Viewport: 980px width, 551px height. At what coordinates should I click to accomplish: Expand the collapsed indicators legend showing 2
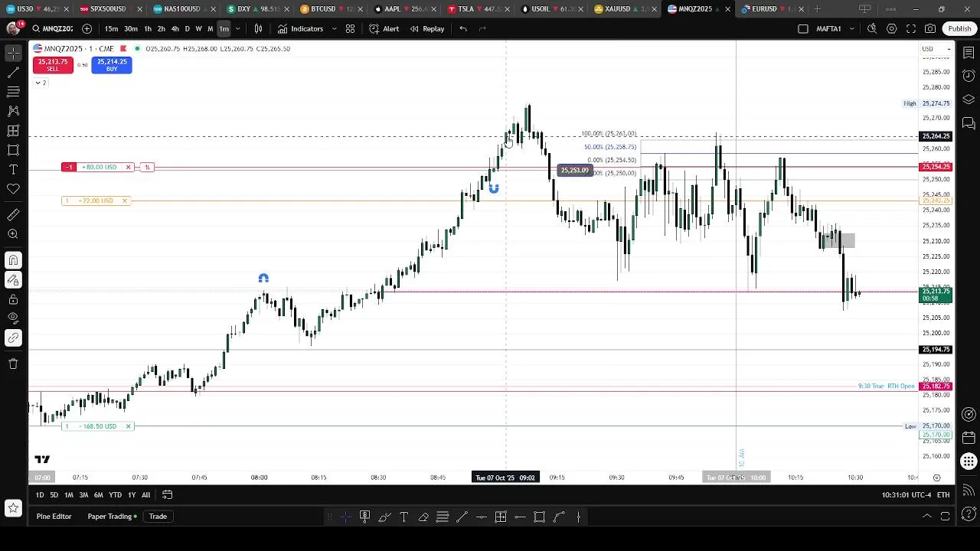[40, 83]
